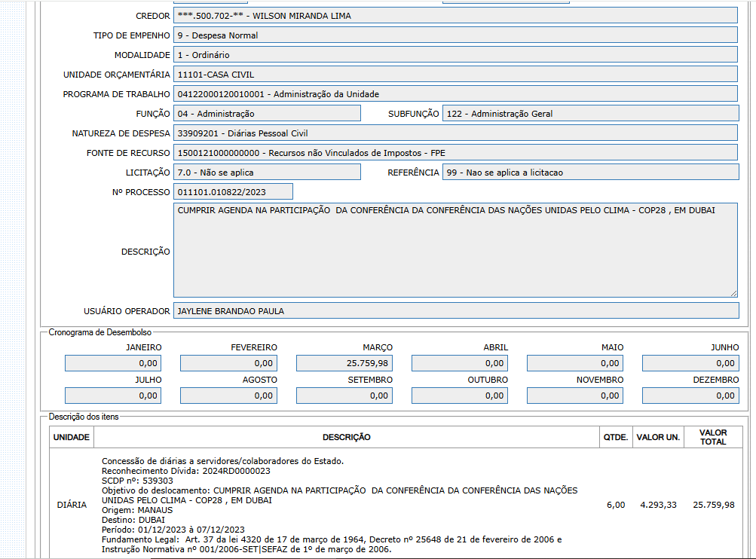Select the UNIDADE ORÇAMENTÁRIA Casa Civil field

coord(455,75)
